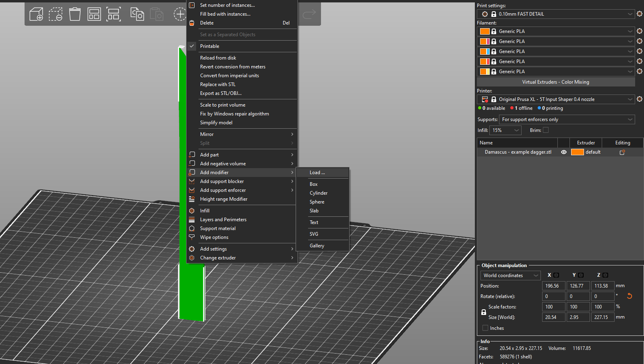Click the Extruder column header
Viewport: 644px width, 364px height.
[x=586, y=143]
